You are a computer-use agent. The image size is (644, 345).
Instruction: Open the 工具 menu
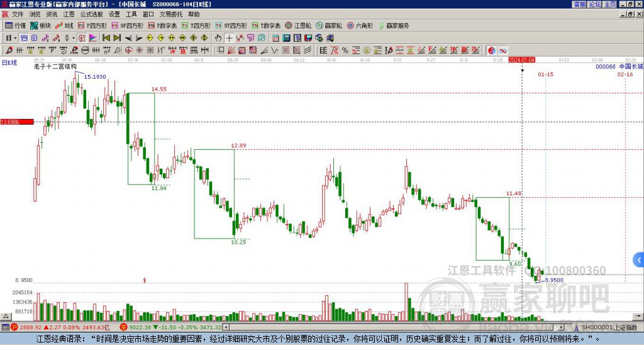coord(131,14)
